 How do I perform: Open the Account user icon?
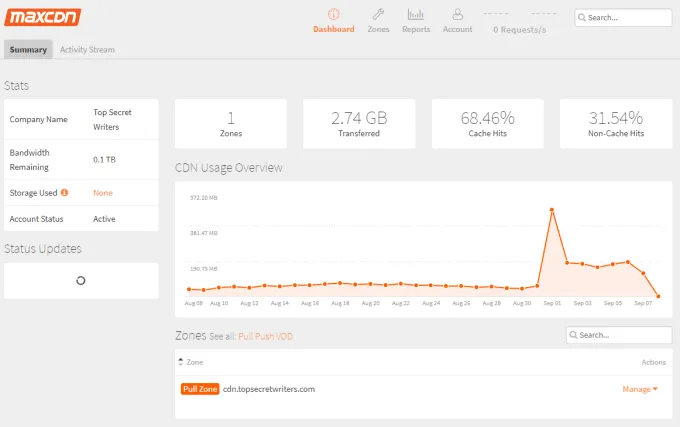click(457, 14)
